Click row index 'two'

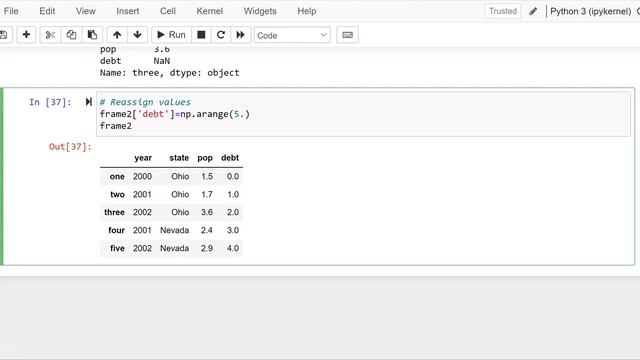point(117,195)
